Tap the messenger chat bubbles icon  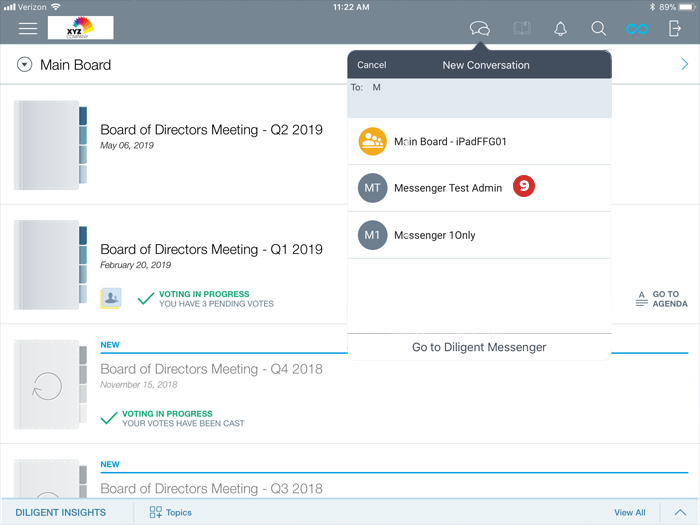[480, 29]
